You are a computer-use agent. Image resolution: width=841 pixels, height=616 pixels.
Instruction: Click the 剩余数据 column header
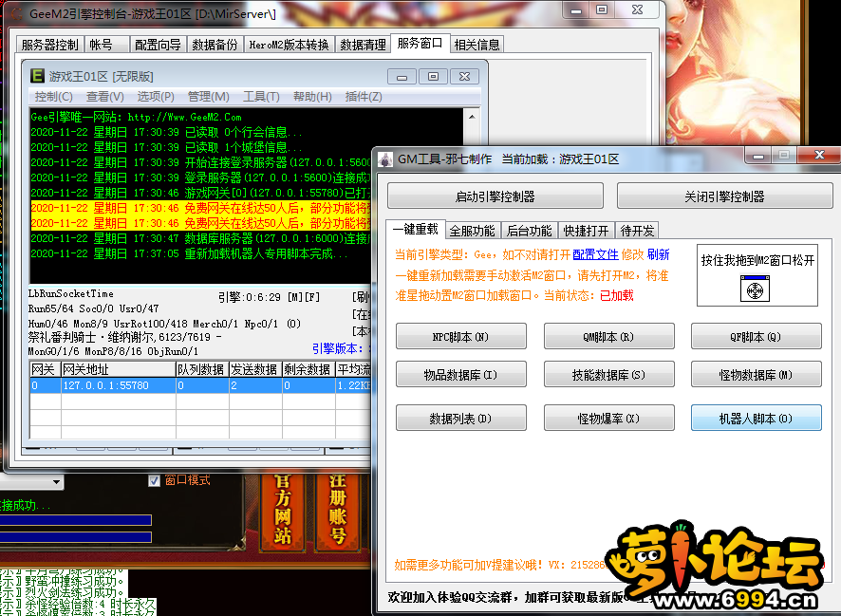click(308, 369)
